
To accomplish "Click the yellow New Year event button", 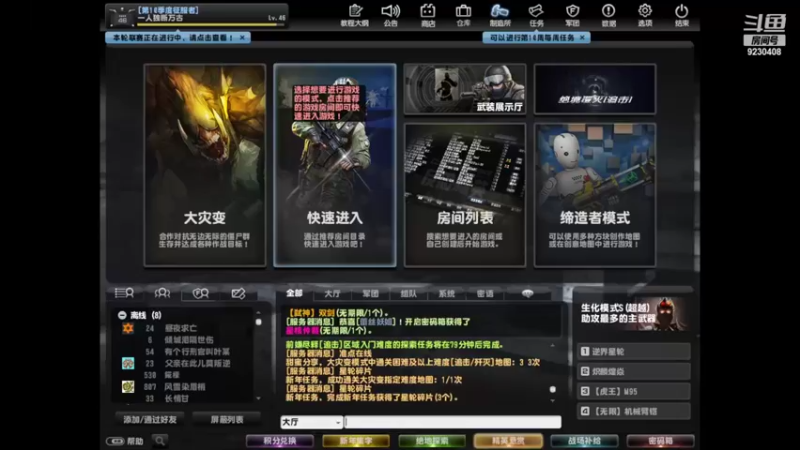I will coord(356,441).
